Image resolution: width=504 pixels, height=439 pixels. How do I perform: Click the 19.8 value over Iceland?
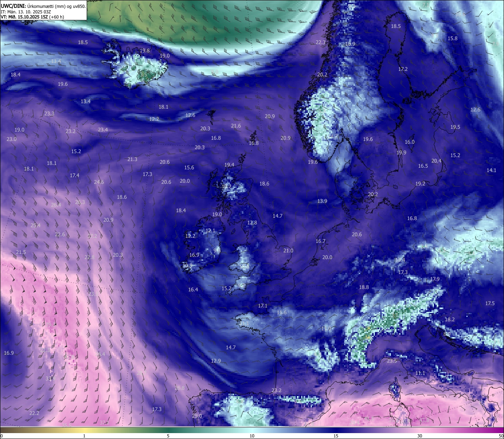click(145, 51)
